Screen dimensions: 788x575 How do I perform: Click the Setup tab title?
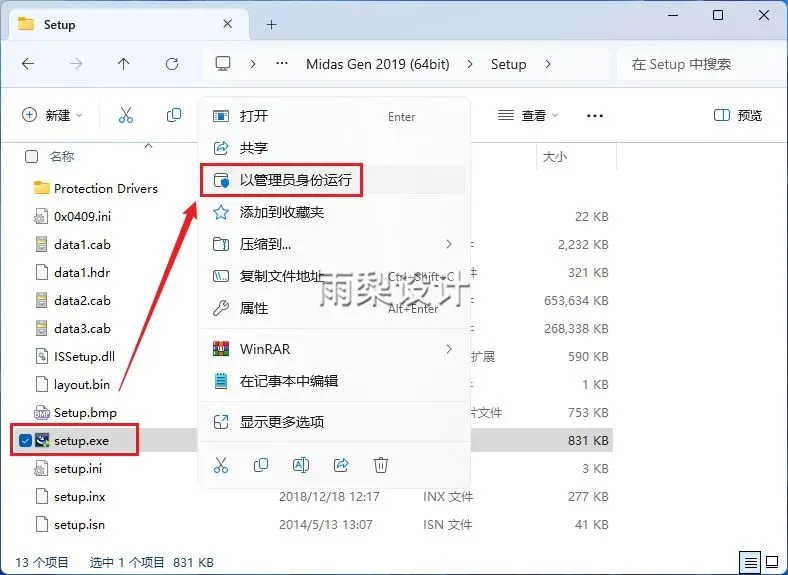click(59, 25)
